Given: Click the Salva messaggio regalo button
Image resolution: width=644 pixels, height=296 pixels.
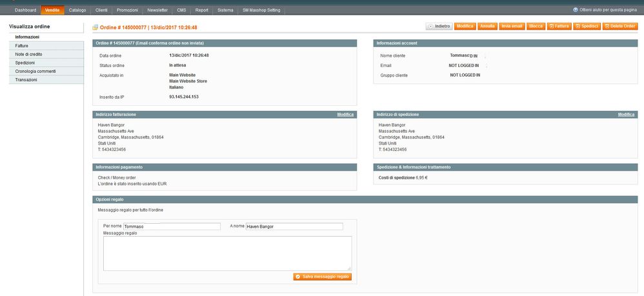Looking at the screenshot, I should click(323, 277).
